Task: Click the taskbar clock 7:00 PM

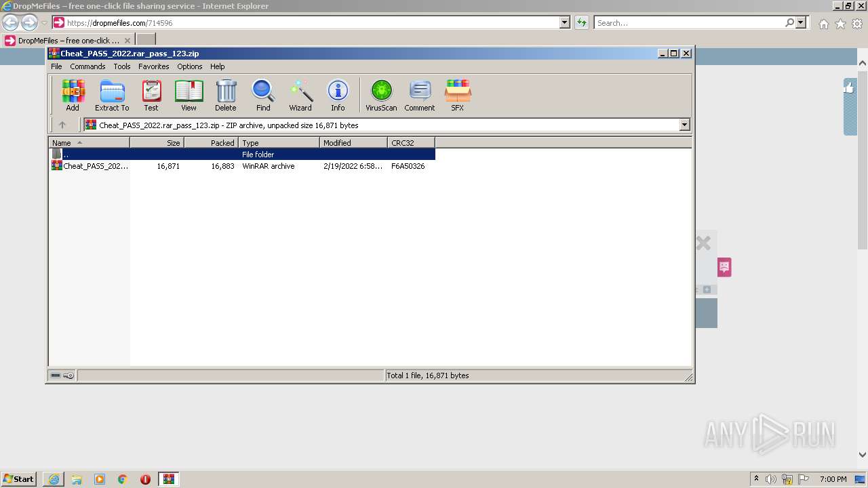Action: point(833,479)
